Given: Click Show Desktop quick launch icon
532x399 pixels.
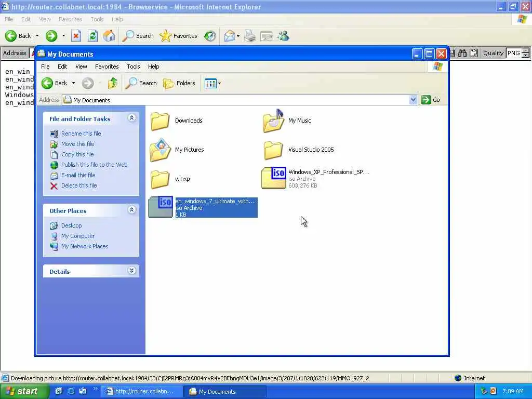Looking at the screenshot, I should [59, 391].
